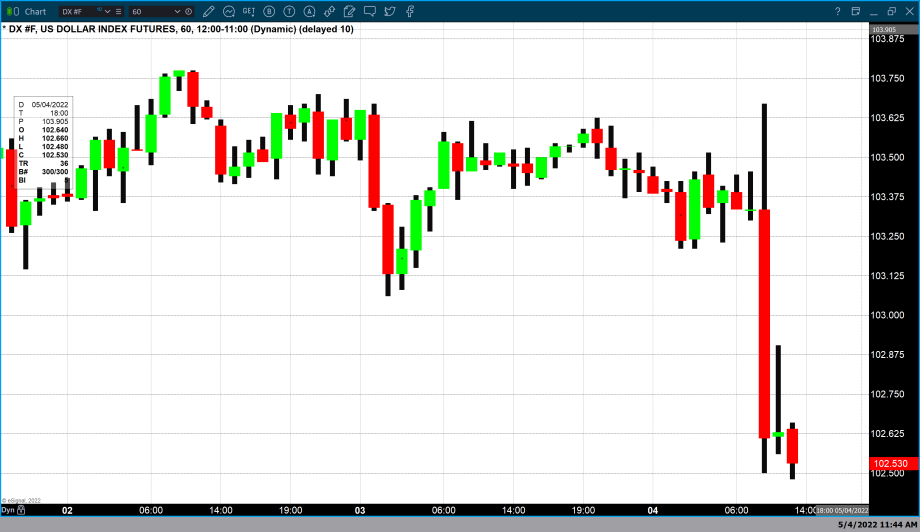Click the Dyn label at bottom left
This screenshot has height=532, width=920.
tap(8, 510)
